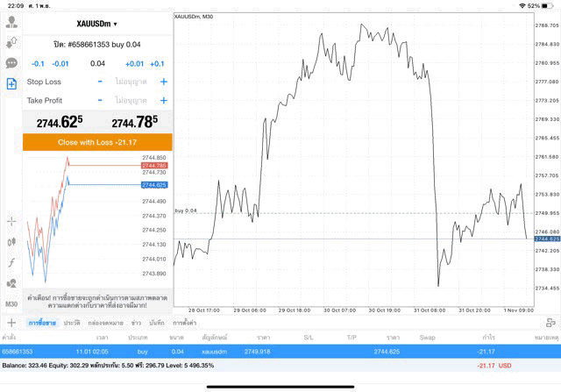
Task: Increase Stop Loss with plus button
Action: point(163,82)
